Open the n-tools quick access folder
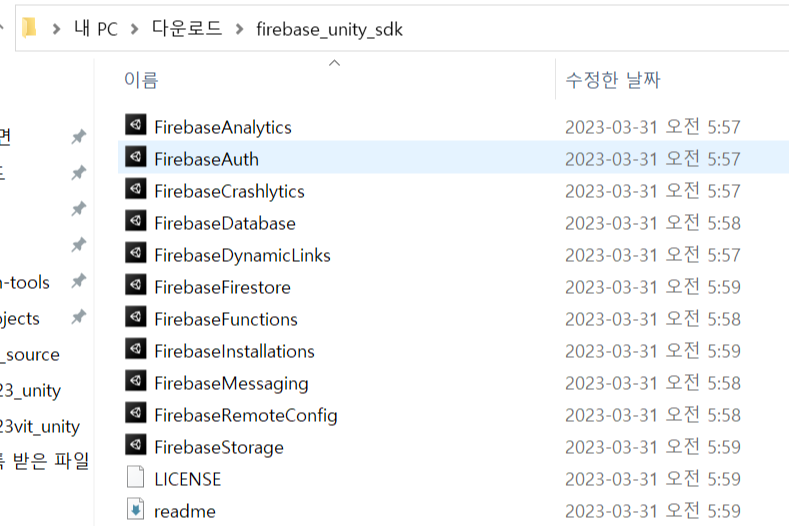 [x=25, y=282]
